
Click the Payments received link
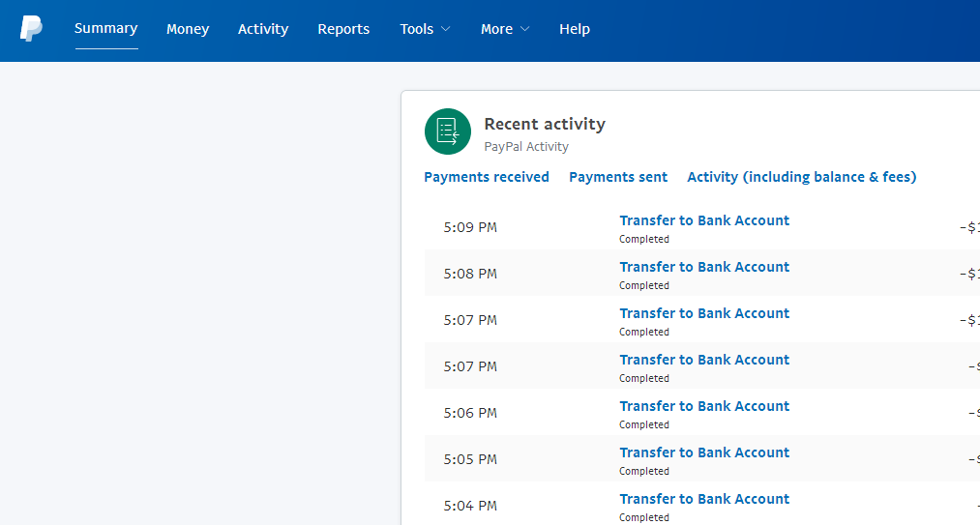[x=487, y=177]
